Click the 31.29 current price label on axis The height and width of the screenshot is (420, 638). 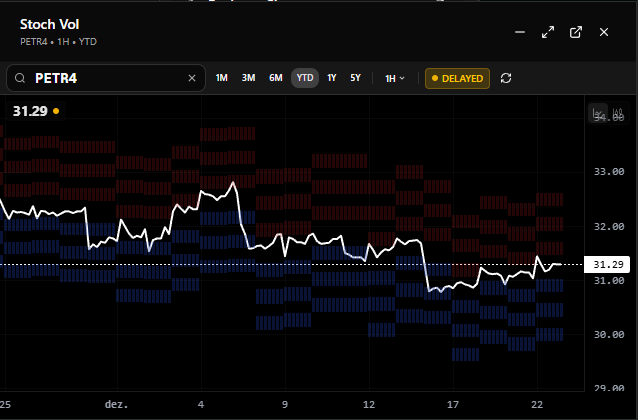(x=609, y=265)
